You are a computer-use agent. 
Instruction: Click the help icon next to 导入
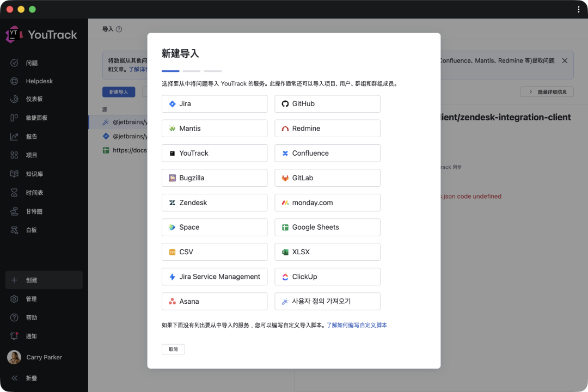[119, 29]
